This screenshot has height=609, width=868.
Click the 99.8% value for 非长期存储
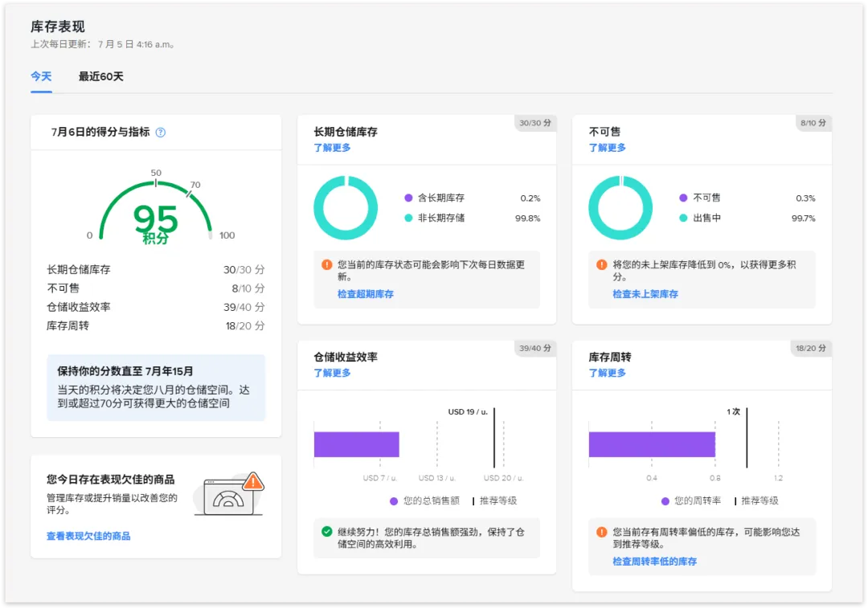[x=527, y=219]
